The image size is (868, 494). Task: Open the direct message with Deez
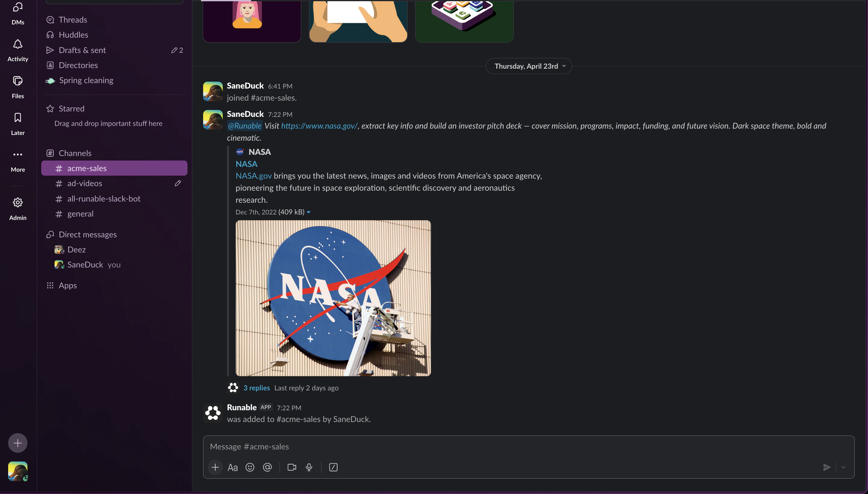[x=115, y=249]
